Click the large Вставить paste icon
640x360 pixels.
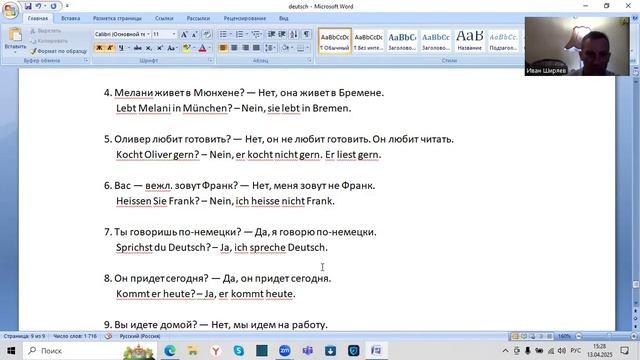point(15,35)
